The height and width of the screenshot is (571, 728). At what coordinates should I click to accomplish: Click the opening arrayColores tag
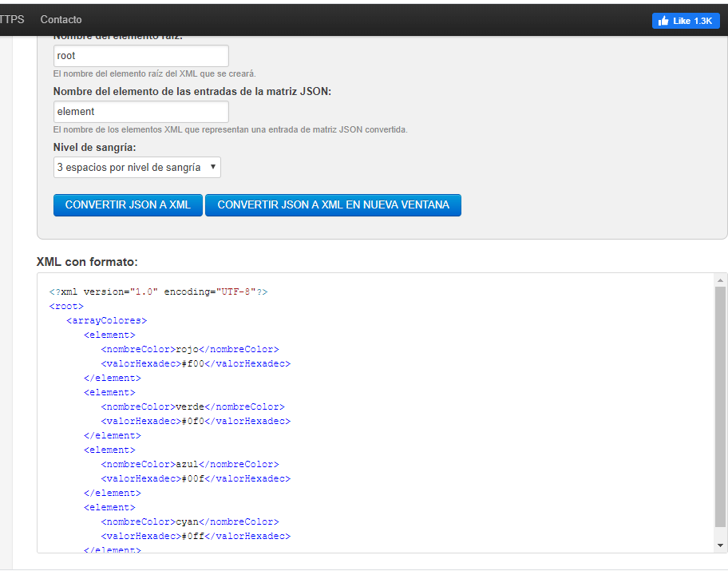click(x=106, y=320)
